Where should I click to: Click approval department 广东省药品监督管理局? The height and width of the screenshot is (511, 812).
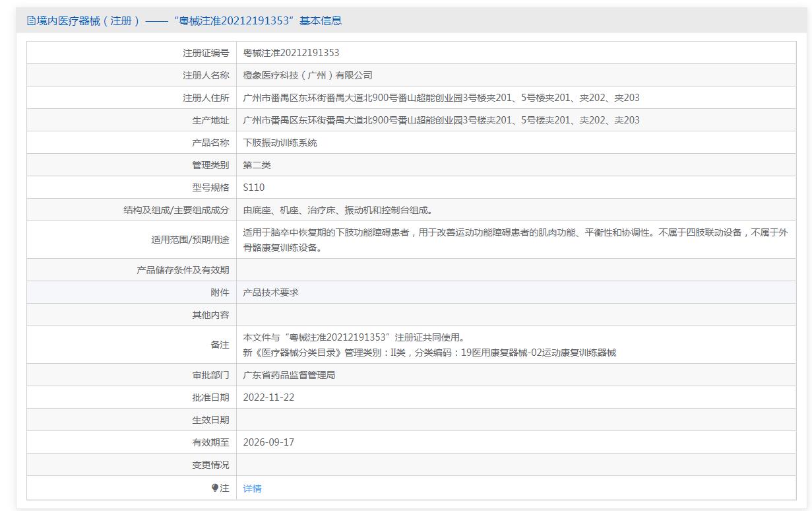(289, 375)
